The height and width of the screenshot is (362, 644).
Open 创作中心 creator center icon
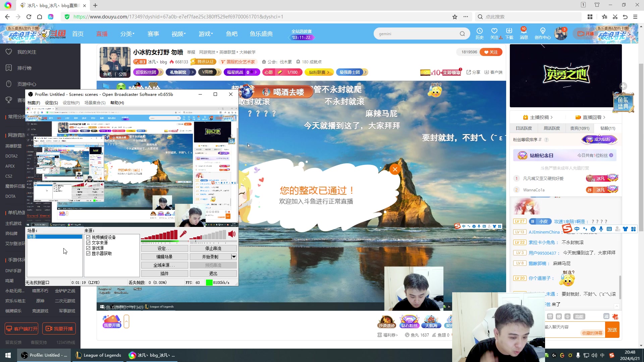point(543,34)
